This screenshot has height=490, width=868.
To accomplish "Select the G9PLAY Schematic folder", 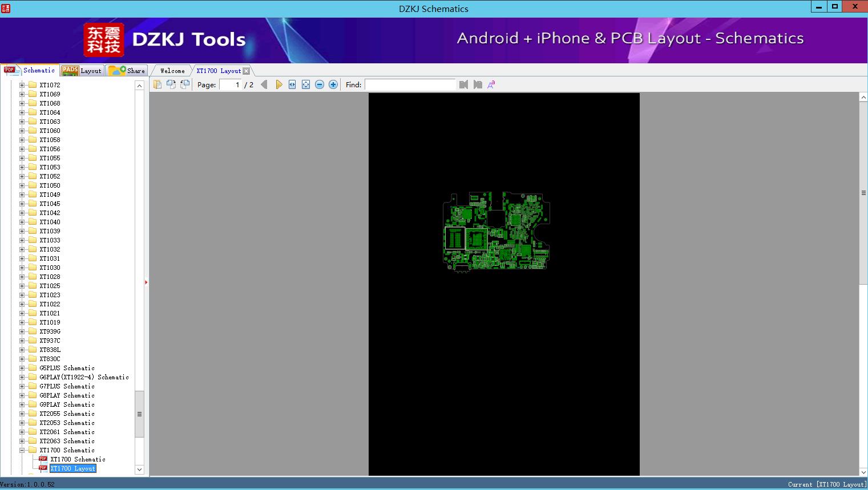I will (x=67, y=404).
